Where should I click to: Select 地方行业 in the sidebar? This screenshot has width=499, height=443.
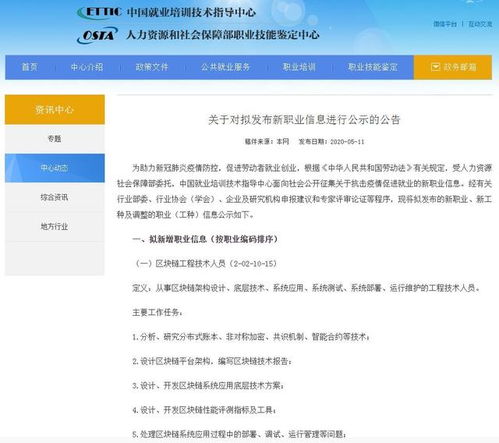click(55, 227)
